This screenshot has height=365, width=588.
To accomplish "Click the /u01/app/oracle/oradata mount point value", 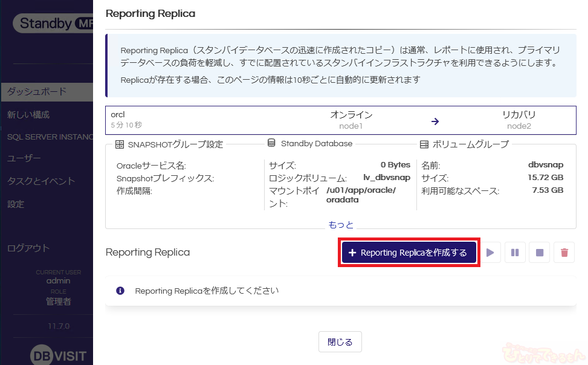I will tap(361, 195).
